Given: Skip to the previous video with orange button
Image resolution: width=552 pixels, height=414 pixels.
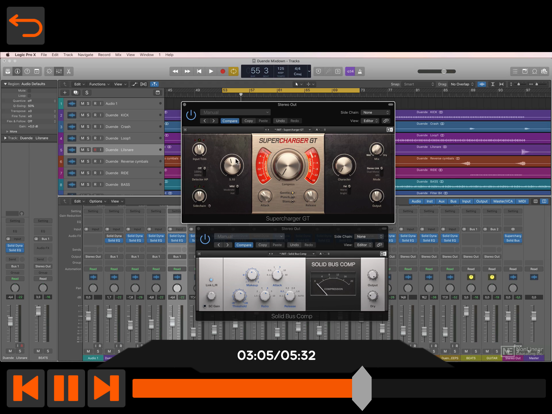Looking at the screenshot, I should point(26,388).
